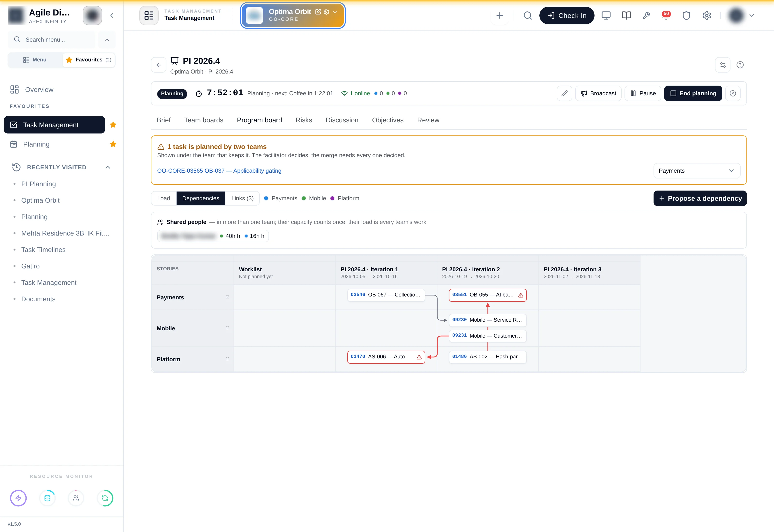The image size is (774, 532).
Task: Select the Dependencies view toggle
Action: pos(201,198)
